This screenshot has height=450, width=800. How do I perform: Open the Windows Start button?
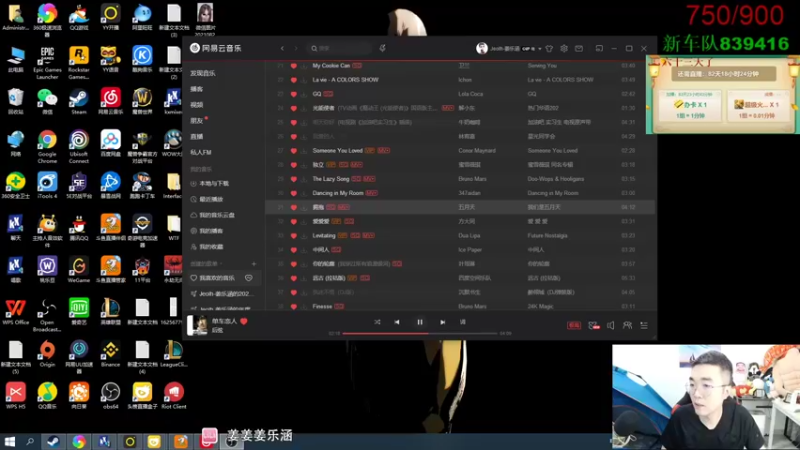[10, 441]
